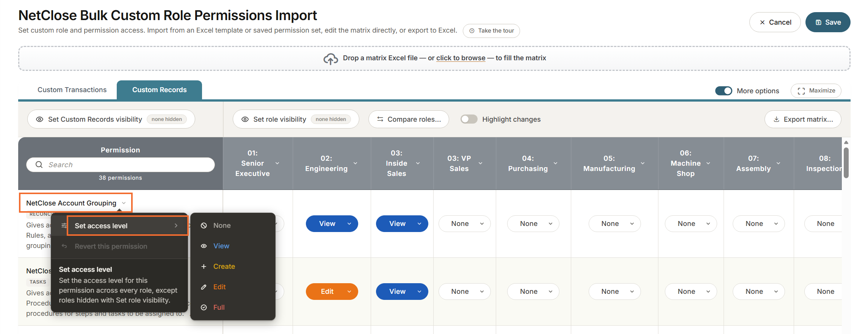Click the Take the tour button
868x334 pixels.
491,31
